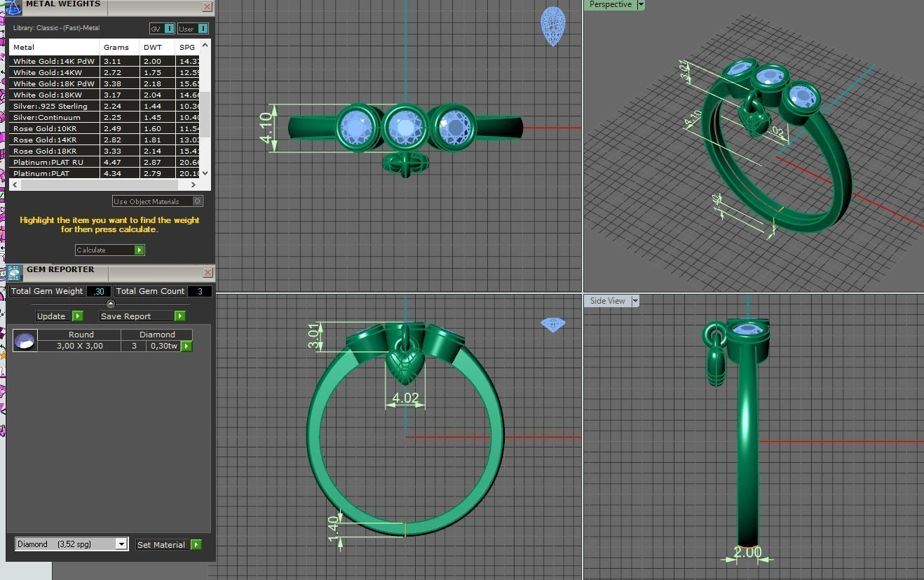Click green arrow beside Update

point(78,316)
